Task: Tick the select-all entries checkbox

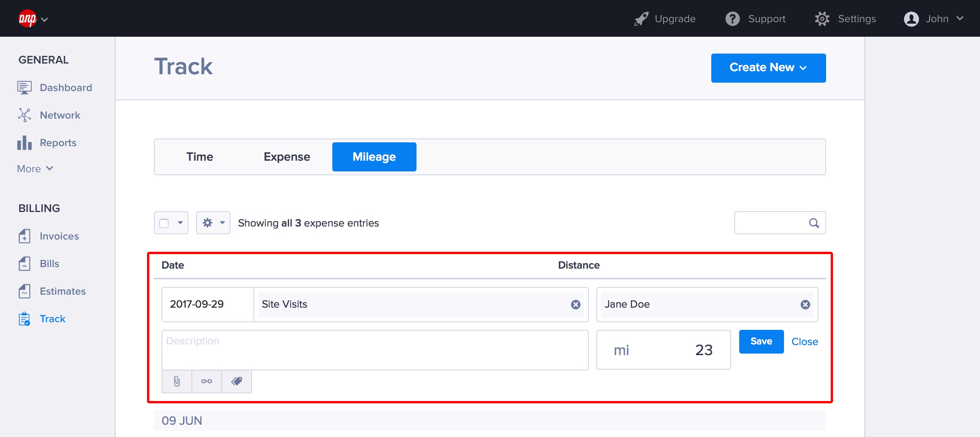Action: pos(164,223)
